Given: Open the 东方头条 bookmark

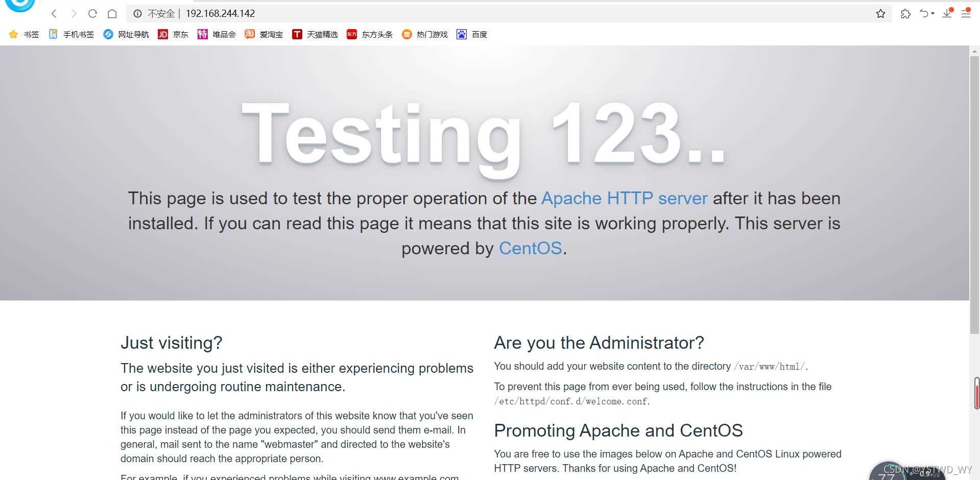Looking at the screenshot, I should [370, 34].
